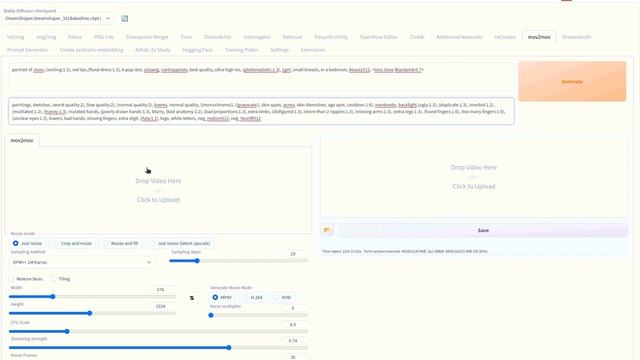Click the Movie Frames number field
This screenshot has height=360, width=640.
pyautogui.click(x=295, y=357)
